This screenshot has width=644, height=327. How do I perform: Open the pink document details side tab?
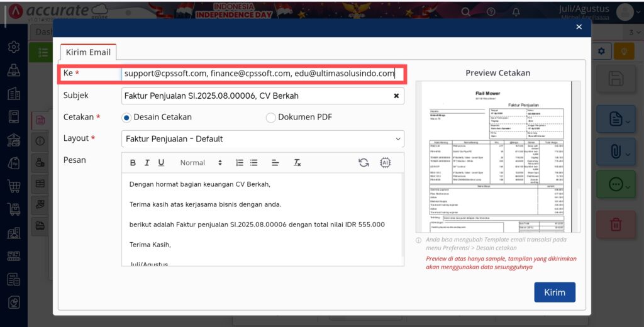(40, 119)
